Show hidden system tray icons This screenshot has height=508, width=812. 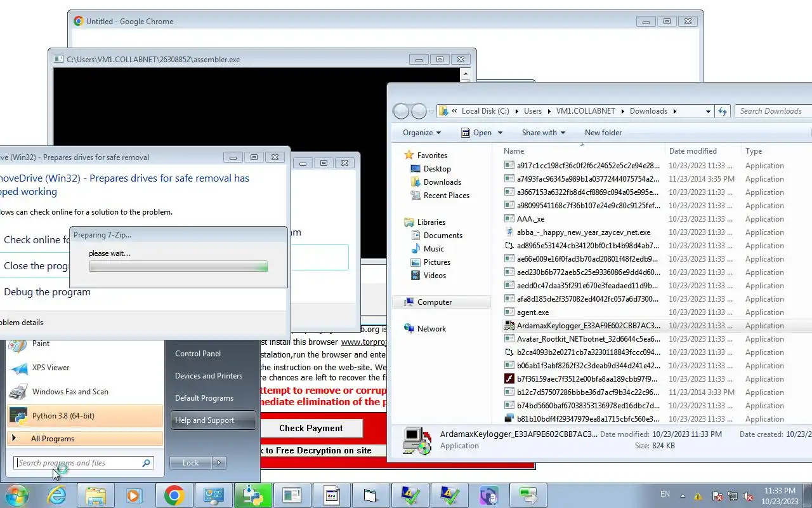pos(683,496)
